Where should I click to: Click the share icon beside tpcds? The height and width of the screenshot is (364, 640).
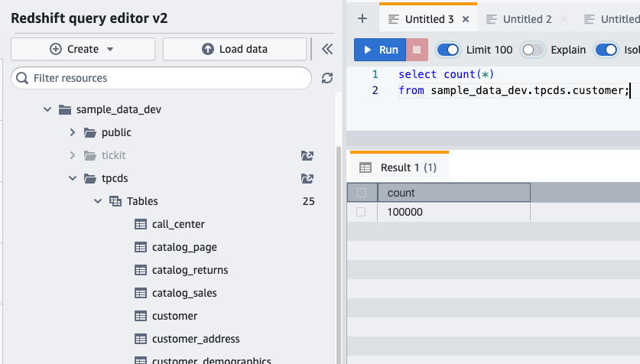307,178
